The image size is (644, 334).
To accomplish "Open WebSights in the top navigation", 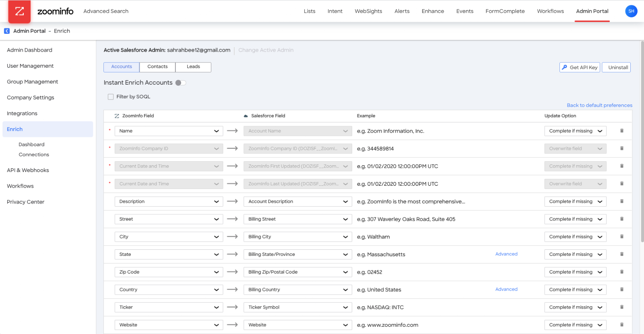I will pyautogui.click(x=368, y=11).
